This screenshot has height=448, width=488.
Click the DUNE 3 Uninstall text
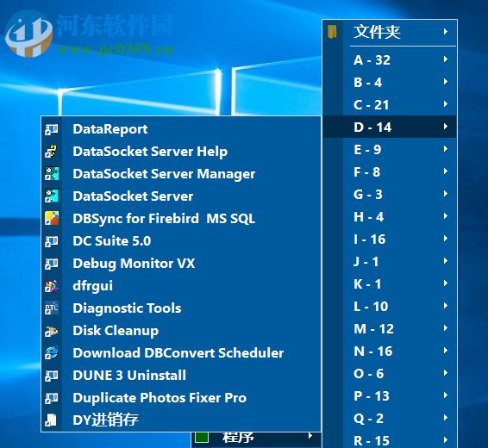pos(129,376)
